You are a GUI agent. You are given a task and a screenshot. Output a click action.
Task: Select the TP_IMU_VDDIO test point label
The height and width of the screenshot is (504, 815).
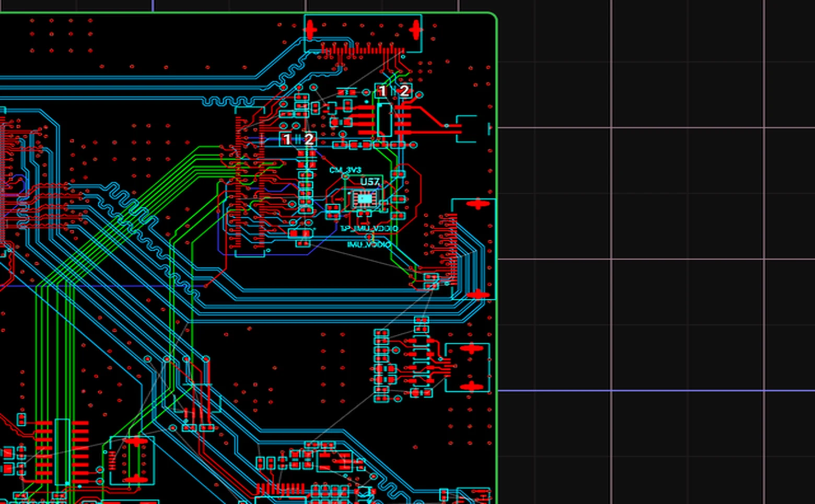[369, 229]
